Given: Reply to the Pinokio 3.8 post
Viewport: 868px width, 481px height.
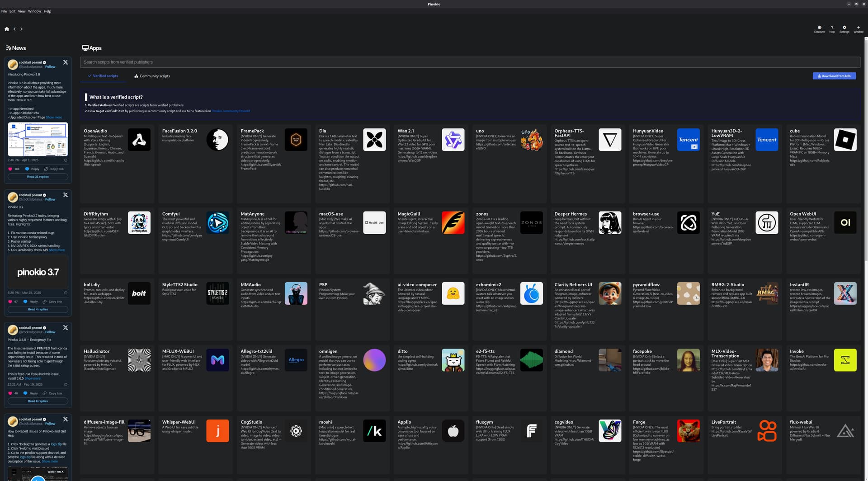Looking at the screenshot, I should coord(33,169).
